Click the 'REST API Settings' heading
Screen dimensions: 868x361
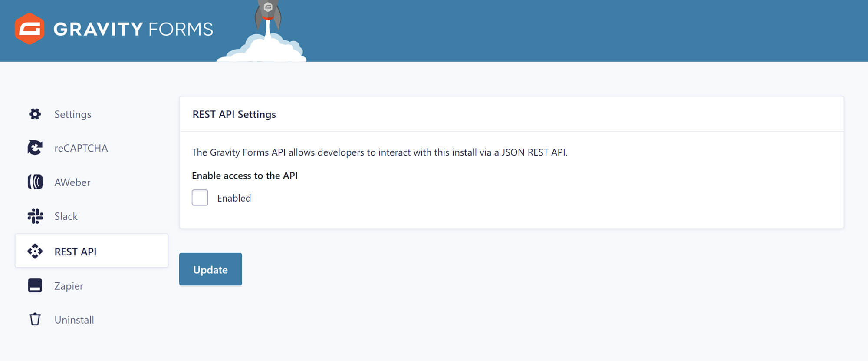234,114
